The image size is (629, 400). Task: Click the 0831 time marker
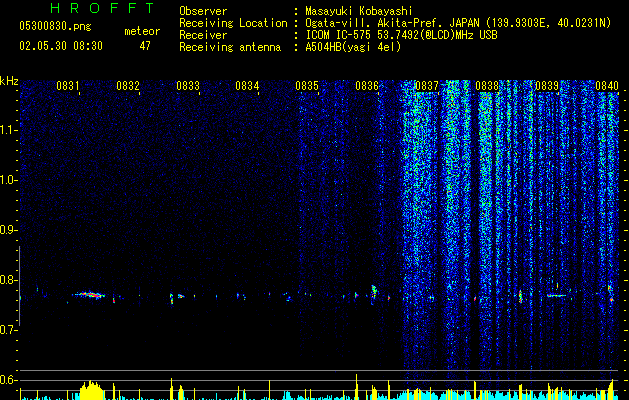click(x=68, y=86)
